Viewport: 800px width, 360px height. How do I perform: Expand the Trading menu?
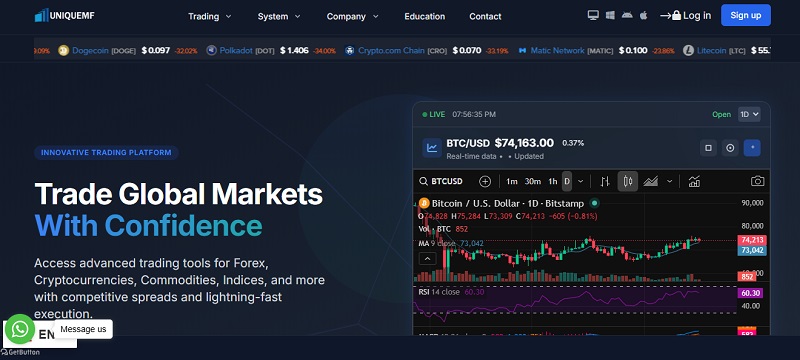click(209, 16)
